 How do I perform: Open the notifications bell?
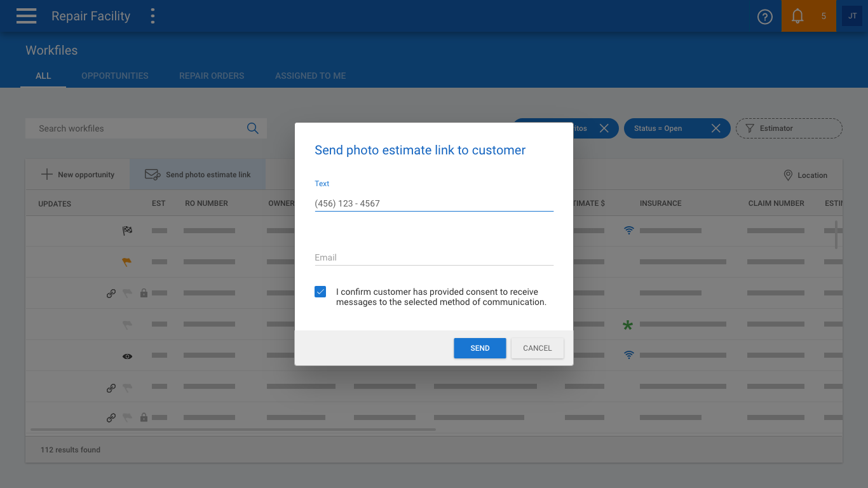click(x=797, y=16)
